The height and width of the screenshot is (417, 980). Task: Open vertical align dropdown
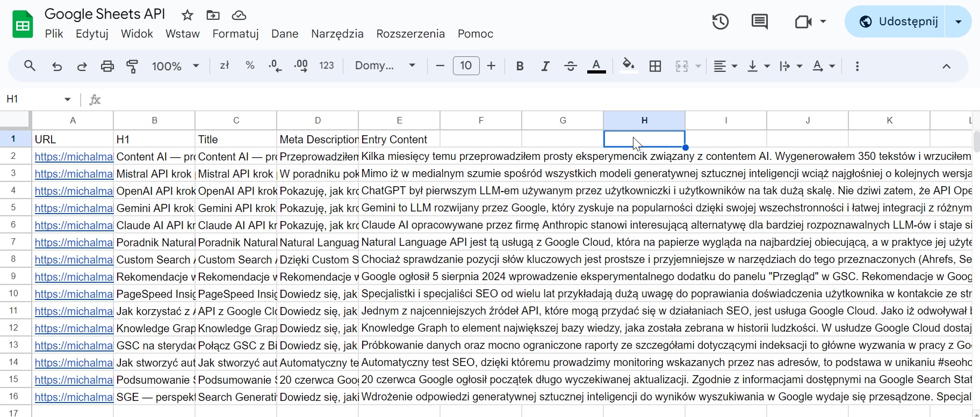[x=759, y=66]
